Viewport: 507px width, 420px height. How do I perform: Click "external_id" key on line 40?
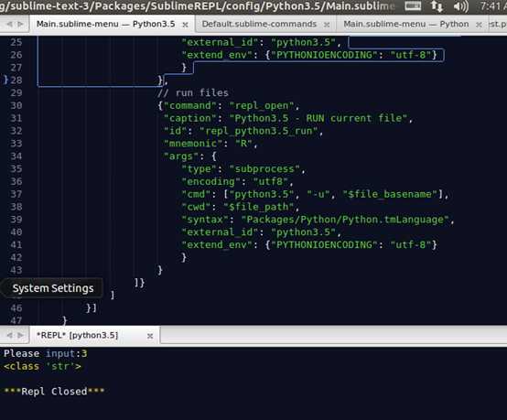pyautogui.click(x=220, y=232)
